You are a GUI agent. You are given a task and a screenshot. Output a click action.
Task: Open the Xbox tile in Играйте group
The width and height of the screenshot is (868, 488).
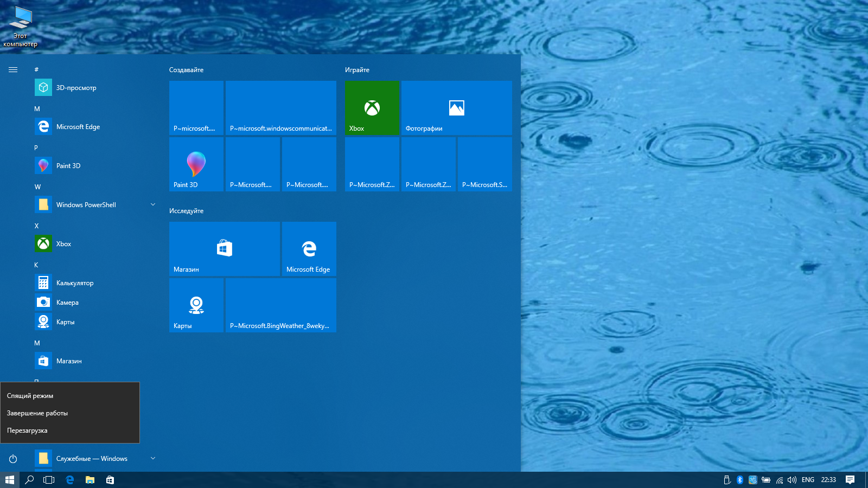click(x=372, y=108)
